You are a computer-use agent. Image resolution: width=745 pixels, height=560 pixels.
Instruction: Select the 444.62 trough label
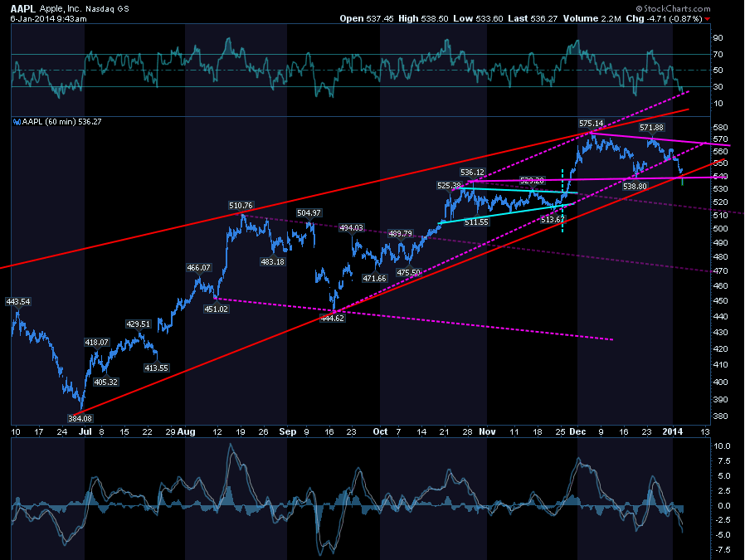pyautogui.click(x=333, y=319)
